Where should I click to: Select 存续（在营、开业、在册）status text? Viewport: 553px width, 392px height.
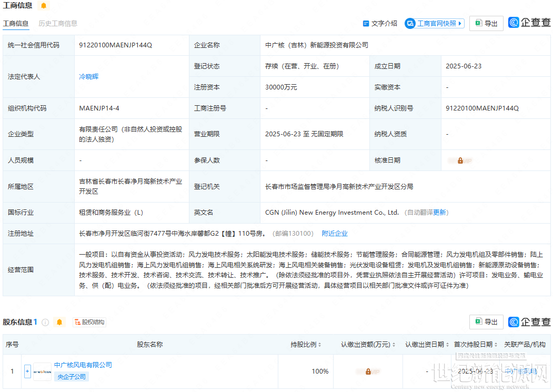pyautogui.click(x=302, y=66)
